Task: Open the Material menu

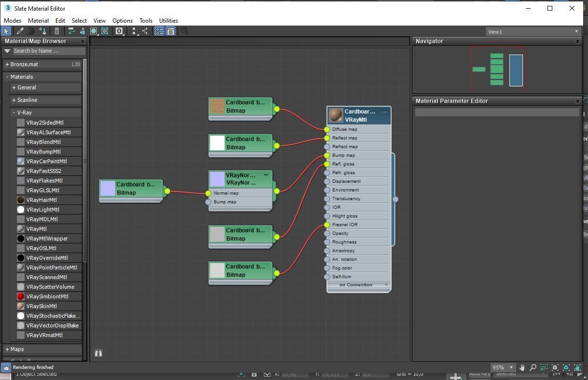Action: 38,21
